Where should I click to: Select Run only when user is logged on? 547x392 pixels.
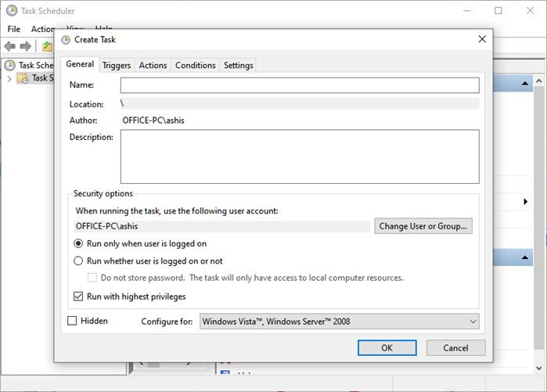tap(78, 244)
